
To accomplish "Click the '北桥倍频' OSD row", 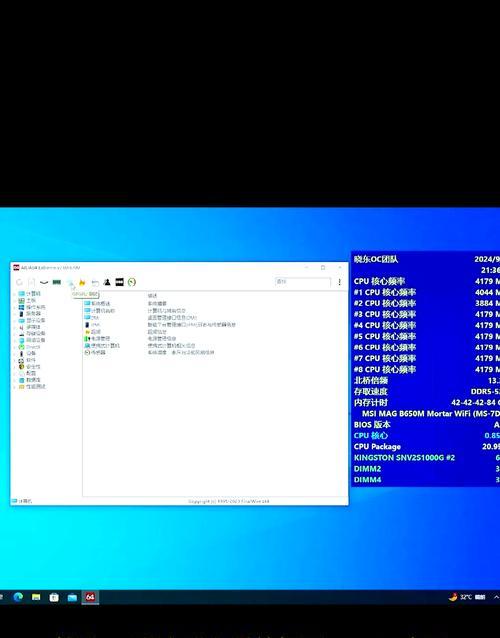I will point(426,380).
